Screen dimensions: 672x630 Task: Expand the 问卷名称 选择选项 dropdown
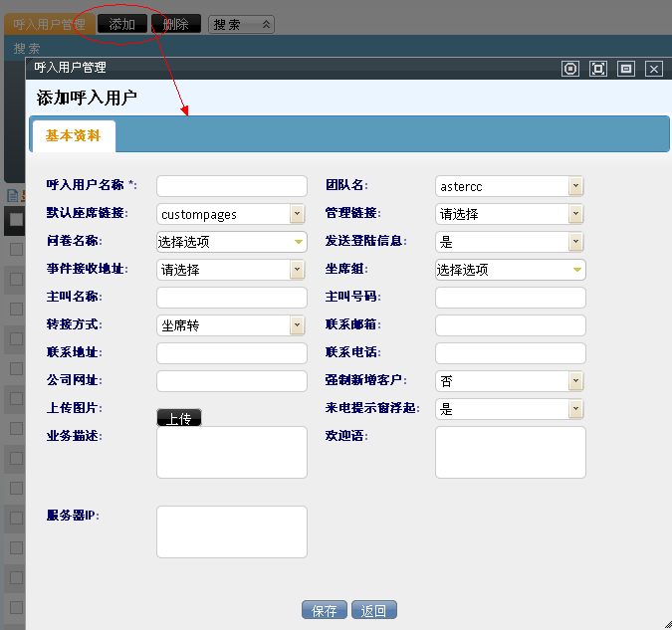point(299,242)
